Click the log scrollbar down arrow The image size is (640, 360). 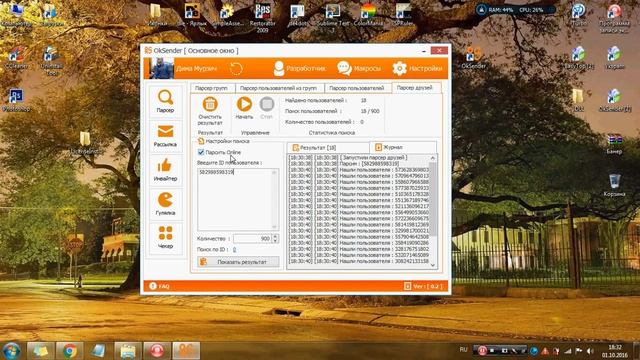click(x=433, y=265)
